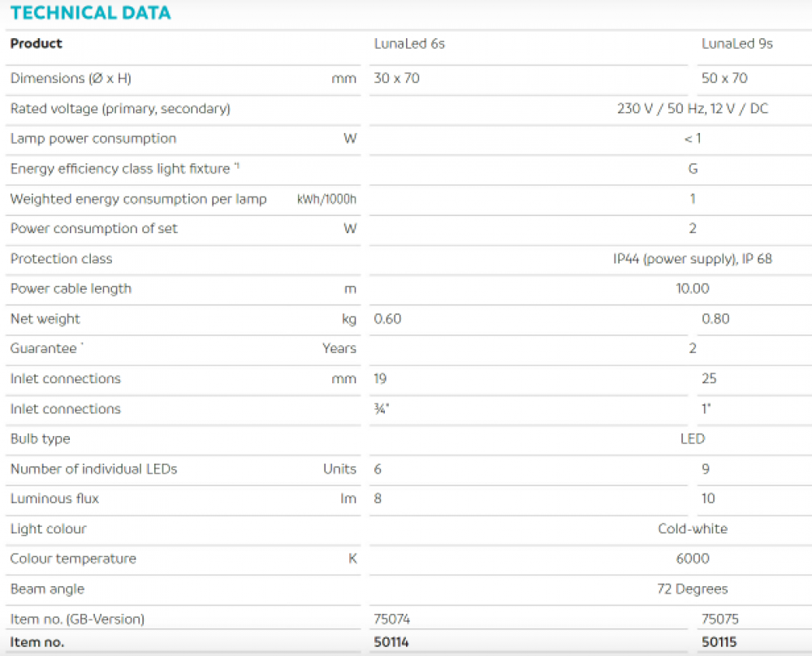The width and height of the screenshot is (812, 656).
Task: Select Energy efficiency class light fixture label
Action: click(125, 169)
